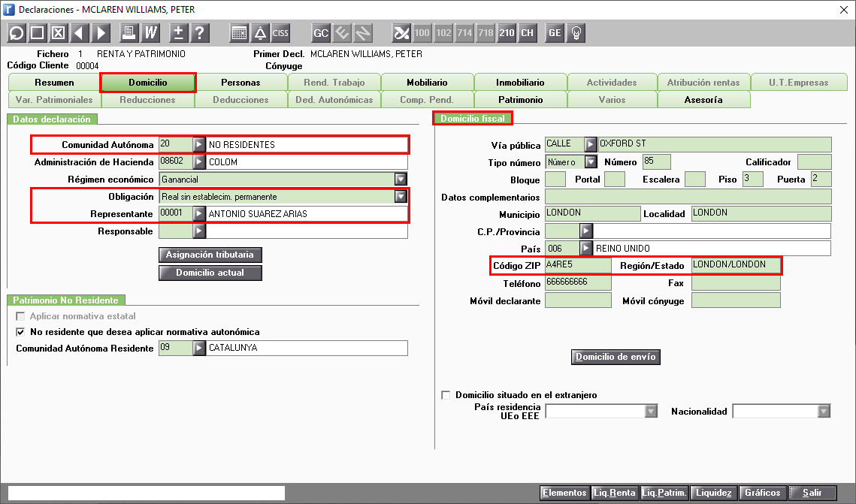Click the X-shaped icon left of button 100
The width and height of the screenshot is (856, 504).
click(401, 33)
